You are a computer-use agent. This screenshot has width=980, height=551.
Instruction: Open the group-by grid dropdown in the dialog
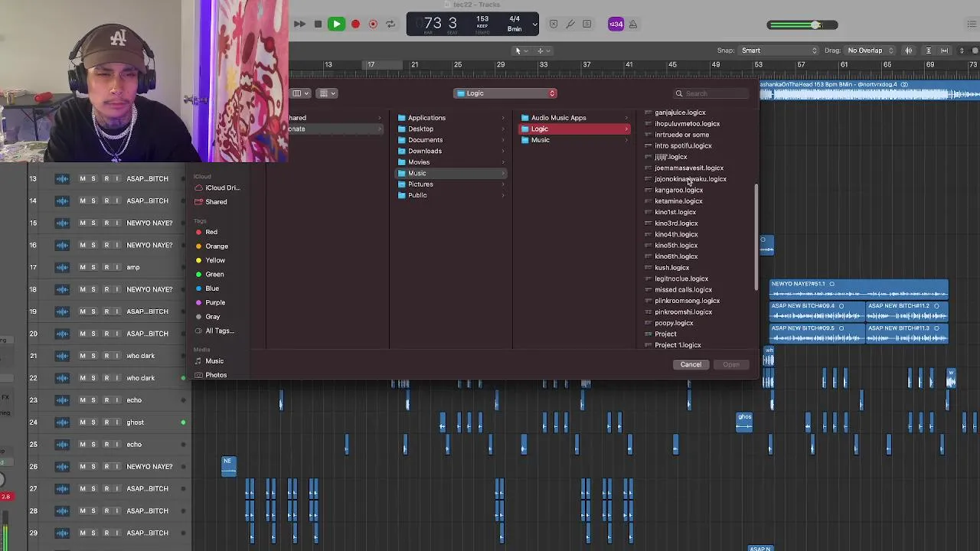[327, 93]
